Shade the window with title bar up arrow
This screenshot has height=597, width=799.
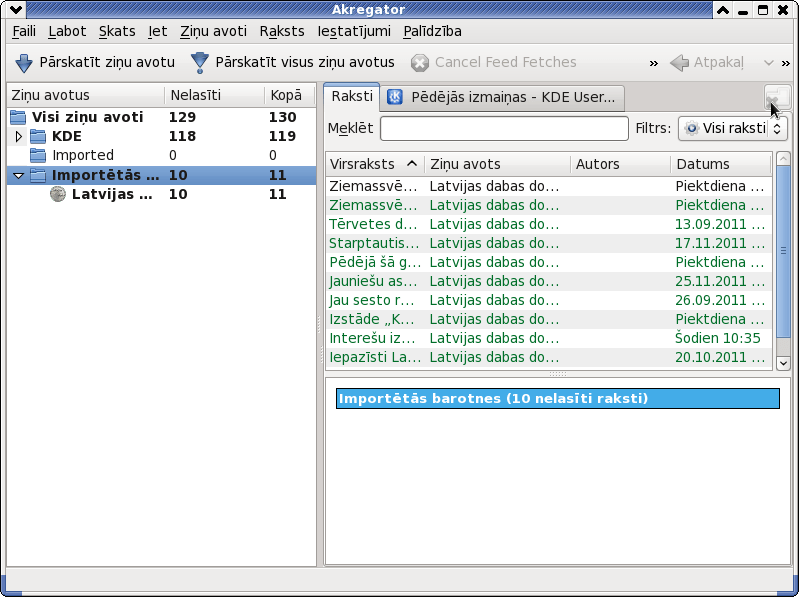723,9
